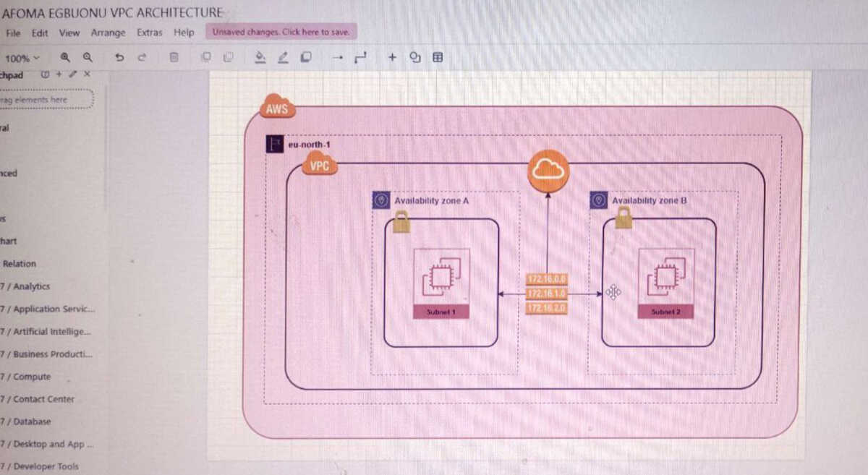Viewport: 868px width, 475px height.
Task: Click the Insert plus icon in toolbar
Action: click(x=392, y=57)
